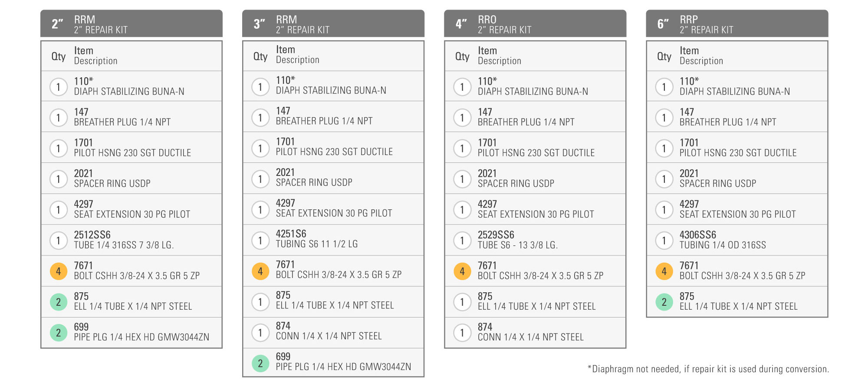Click quantity 1 circle beside 4251S6 tubing
868x387 pixels.
point(260,240)
